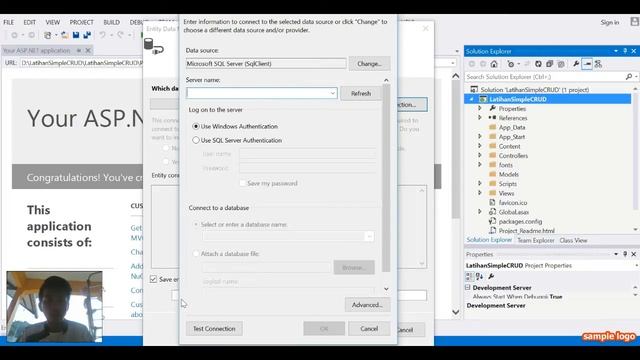Click the dialog scrollbar's down arrow
The width and height of the screenshot is (640, 360).
click(386, 289)
